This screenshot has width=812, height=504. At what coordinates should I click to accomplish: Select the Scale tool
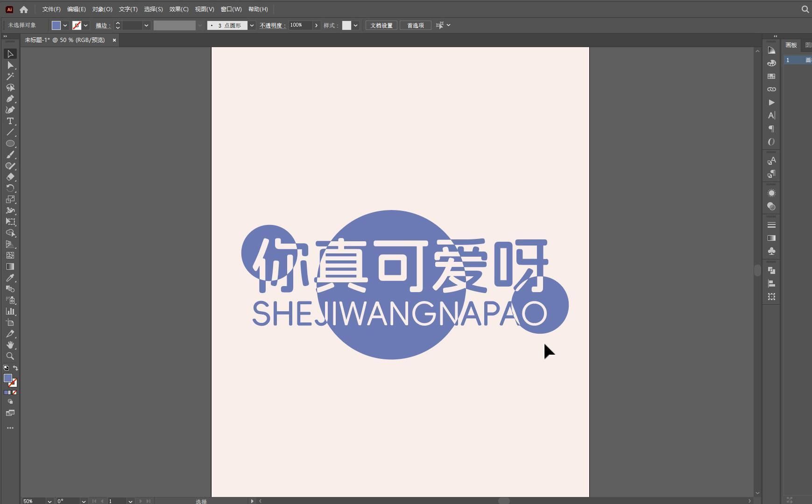(x=10, y=200)
